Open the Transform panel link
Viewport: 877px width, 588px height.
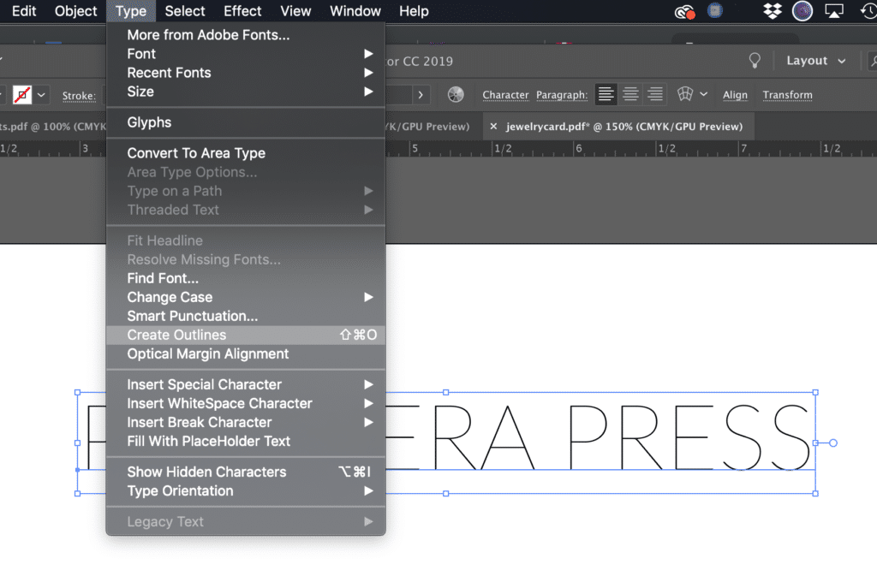point(788,95)
